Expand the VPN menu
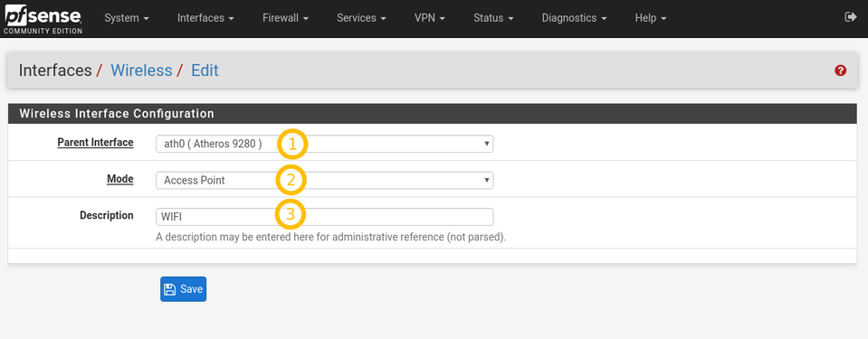 pos(430,18)
